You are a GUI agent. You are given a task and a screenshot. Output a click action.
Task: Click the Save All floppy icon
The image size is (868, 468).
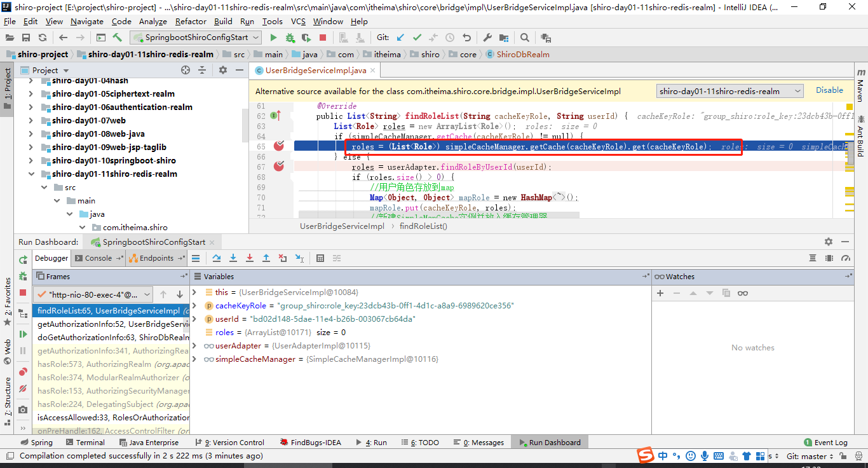[x=26, y=38]
